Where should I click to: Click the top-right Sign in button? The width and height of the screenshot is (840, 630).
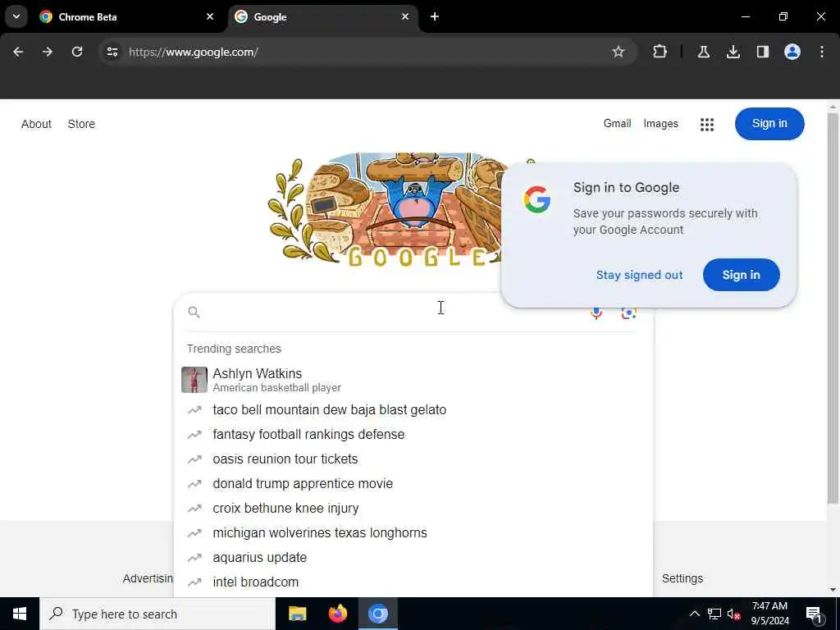769,124
